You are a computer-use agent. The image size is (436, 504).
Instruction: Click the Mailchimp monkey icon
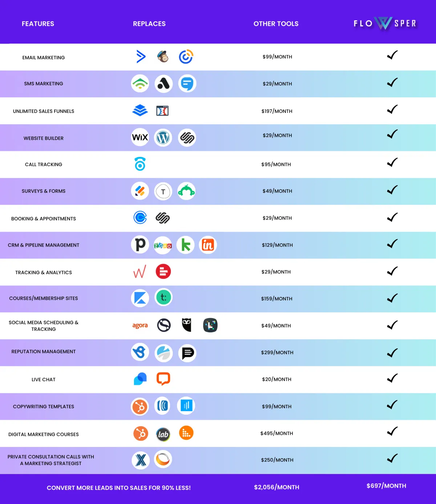pos(163,57)
